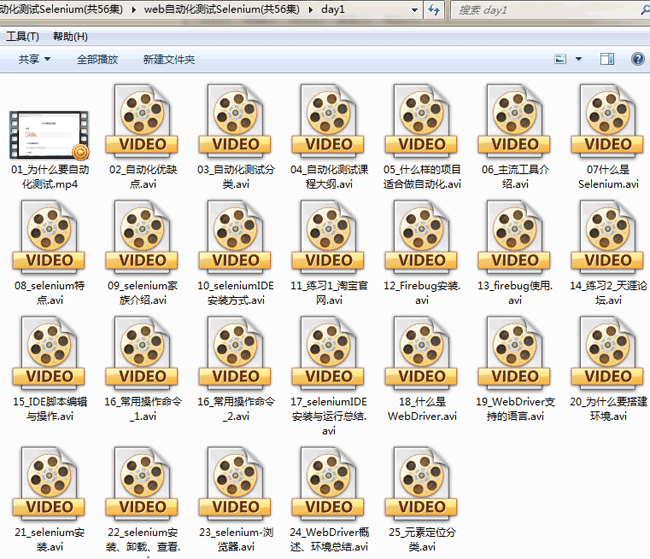Viewport: 650px width, 559px height.
Task: Select the 24_WebDriver概述、环境总结.avi icon
Action: pyautogui.click(x=328, y=484)
